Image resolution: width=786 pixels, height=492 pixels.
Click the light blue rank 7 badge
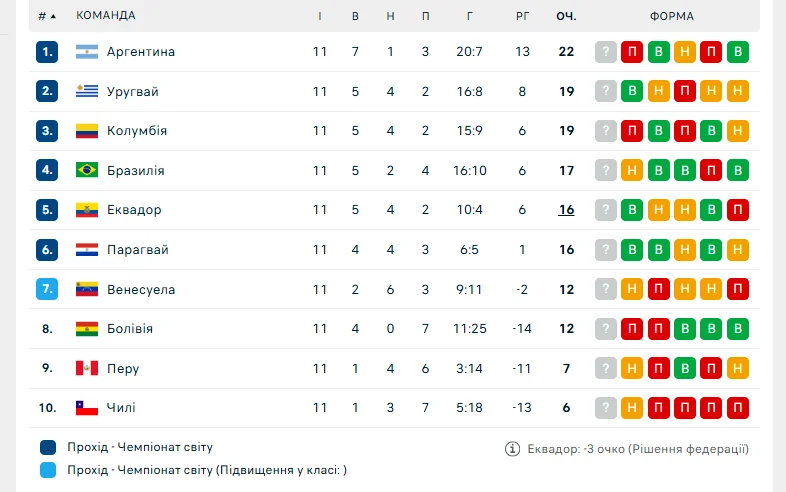click(47, 290)
